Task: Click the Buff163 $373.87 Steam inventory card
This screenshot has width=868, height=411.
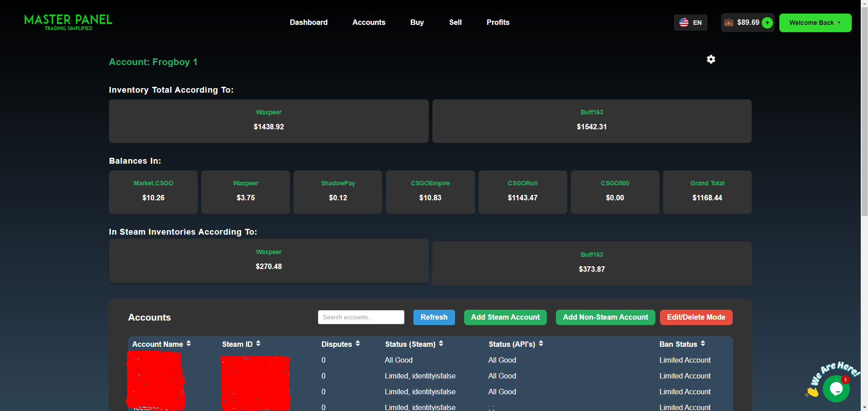Action: tap(592, 263)
